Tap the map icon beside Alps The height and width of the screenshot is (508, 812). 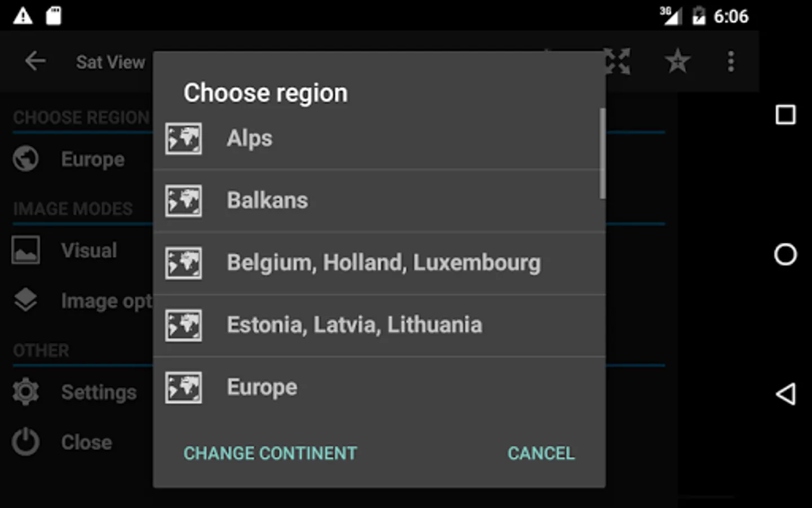(183, 139)
